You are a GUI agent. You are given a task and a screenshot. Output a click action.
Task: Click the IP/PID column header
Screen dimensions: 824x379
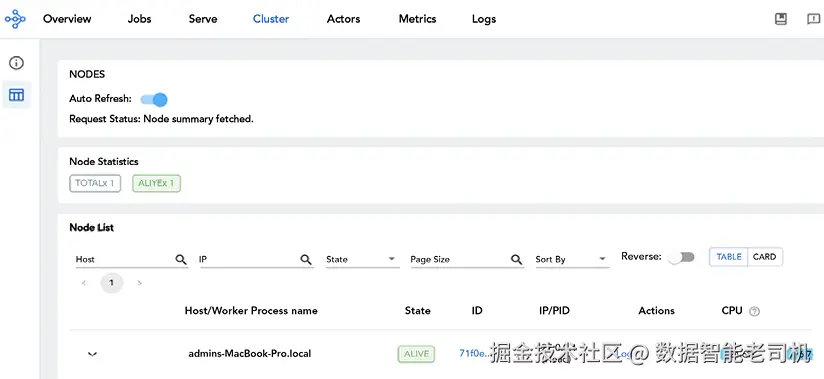point(554,311)
